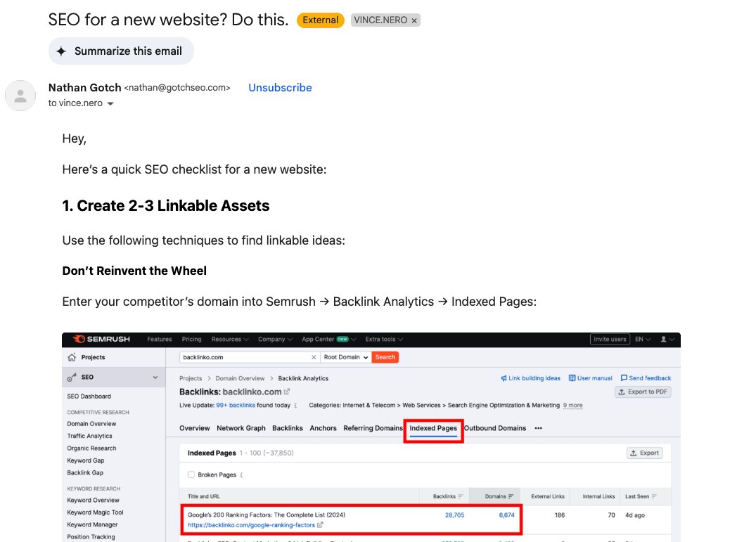
Task: Click the Invite users button
Action: coord(610,339)
